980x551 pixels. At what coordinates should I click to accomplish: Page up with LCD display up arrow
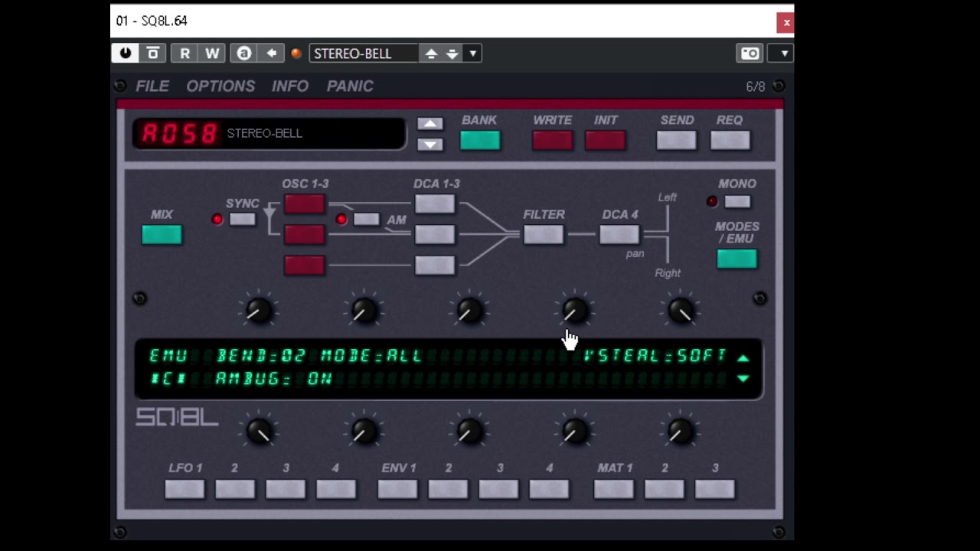[x=743, y=358]
